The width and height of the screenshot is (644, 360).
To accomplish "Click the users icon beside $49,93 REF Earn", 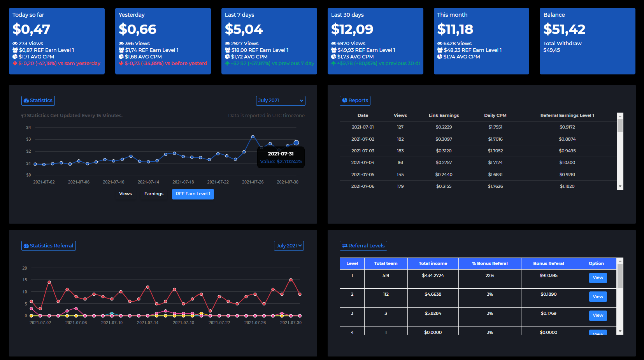I will coord(334,50).
